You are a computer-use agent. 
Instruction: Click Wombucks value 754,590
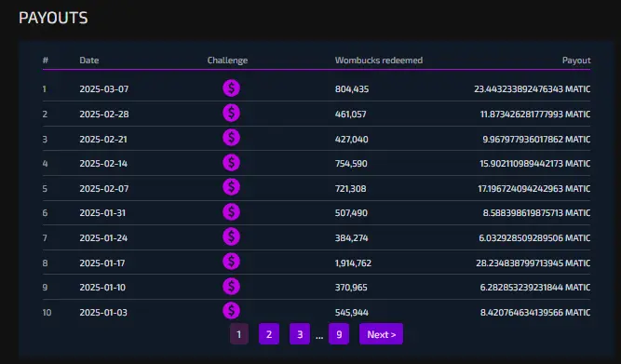[351, 164]
